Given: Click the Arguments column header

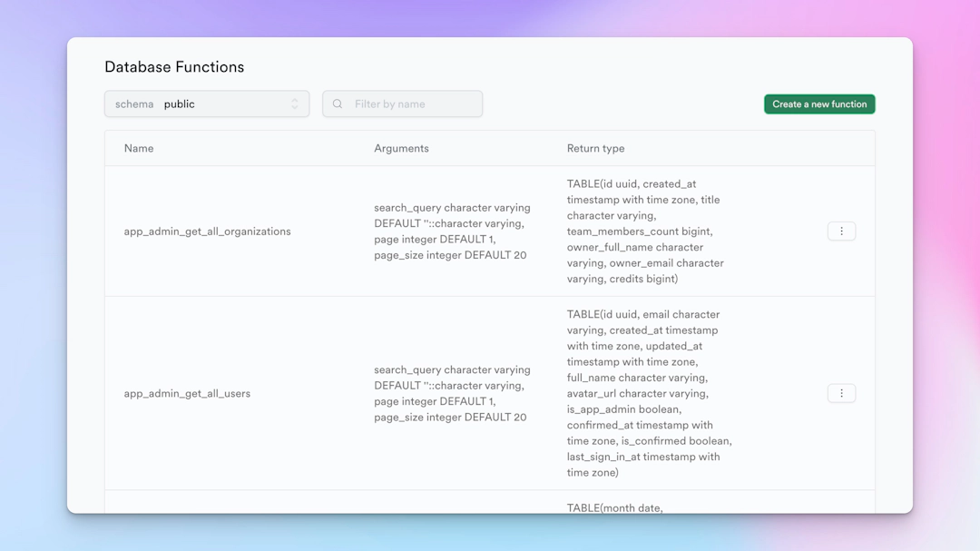Looking at the screenshot, I should click(x=401, y=148).
